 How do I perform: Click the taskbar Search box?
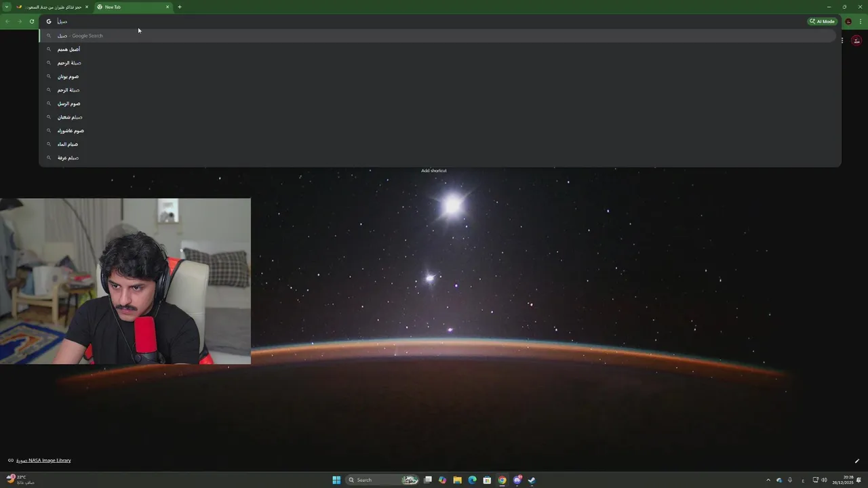click(382, 480)
